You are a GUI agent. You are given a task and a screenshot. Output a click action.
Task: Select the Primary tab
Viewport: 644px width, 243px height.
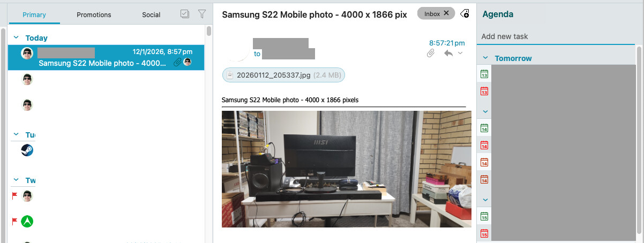click(x=34, y=14)
